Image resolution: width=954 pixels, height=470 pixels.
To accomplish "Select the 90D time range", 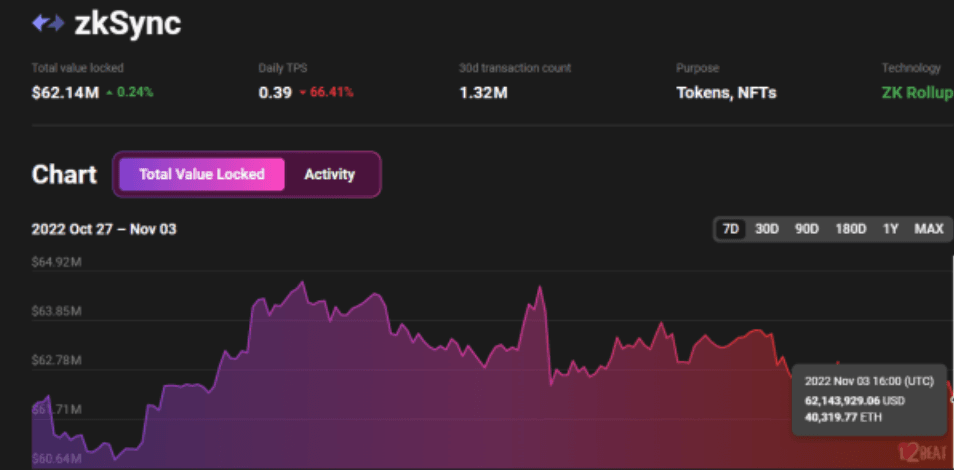I will 807,230.
